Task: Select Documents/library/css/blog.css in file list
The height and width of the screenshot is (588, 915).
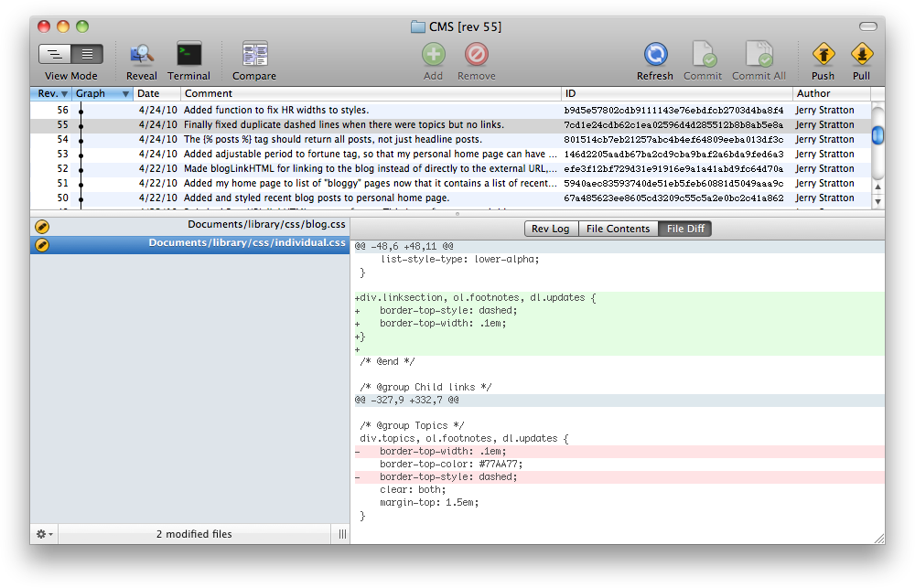Action: (267, 225)
